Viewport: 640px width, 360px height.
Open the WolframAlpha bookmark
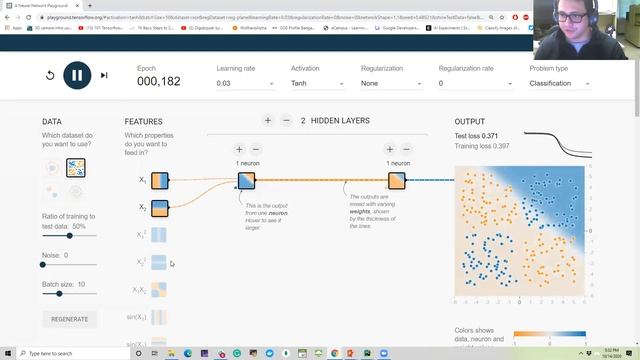[250, 28]
